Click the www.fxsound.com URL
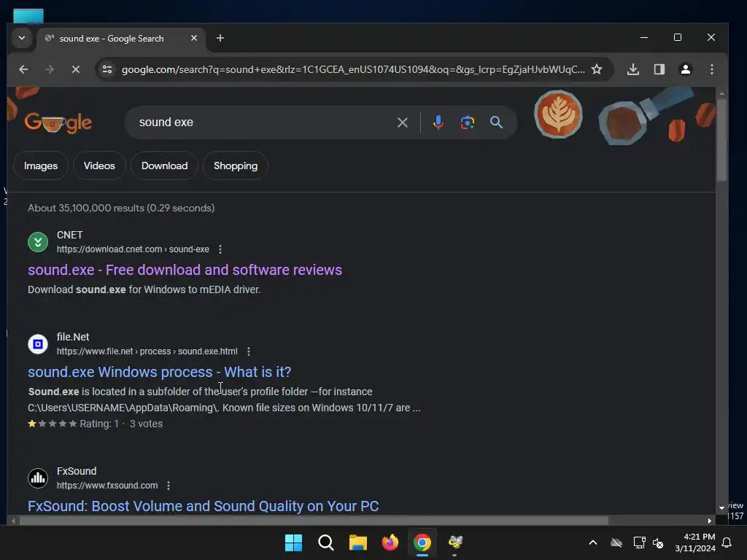747x560 pixels. [x=107, y=485]
